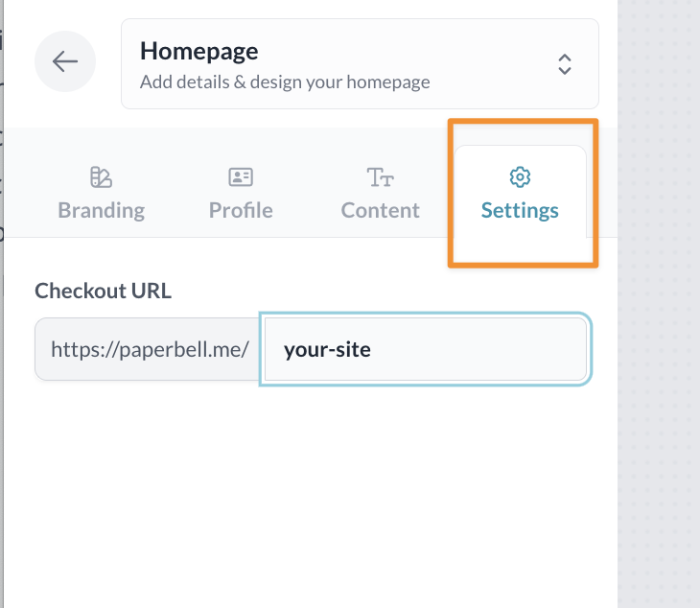Click the up-down chevron in Homepage selector
Screen dimensions: 700x608
565,63
